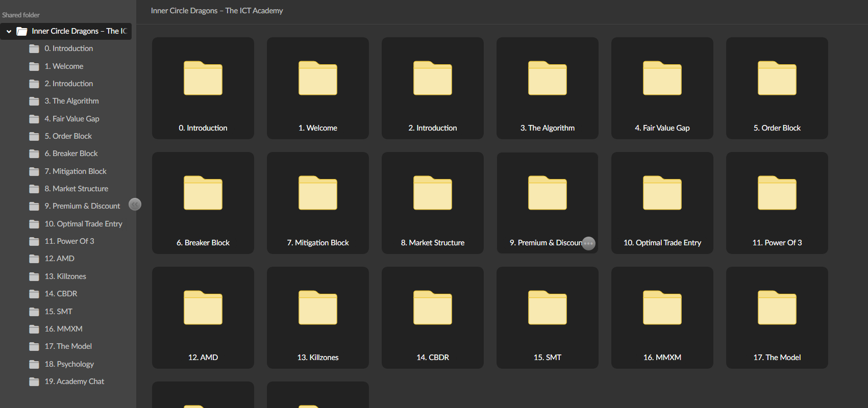868x408 pixels.
Task: Open the 15. SMT folder card
Action: coord(548,318)
